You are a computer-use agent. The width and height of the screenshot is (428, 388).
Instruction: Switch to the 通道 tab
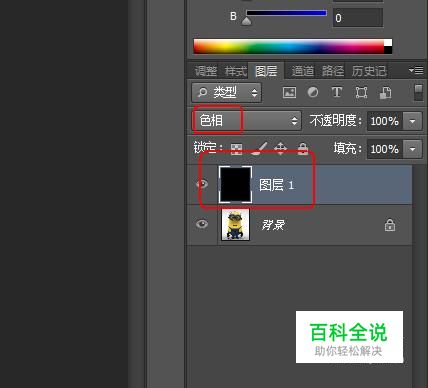(x=303, y=71)
